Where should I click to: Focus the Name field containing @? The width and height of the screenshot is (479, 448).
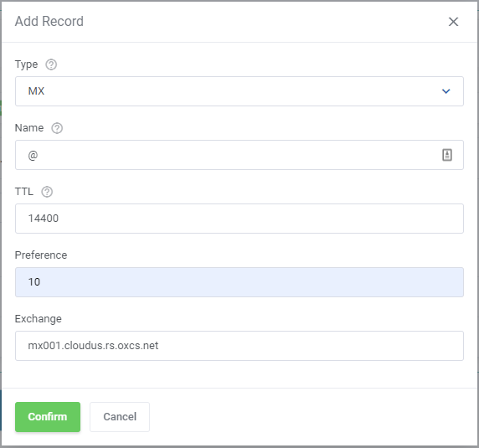point(239,155)
